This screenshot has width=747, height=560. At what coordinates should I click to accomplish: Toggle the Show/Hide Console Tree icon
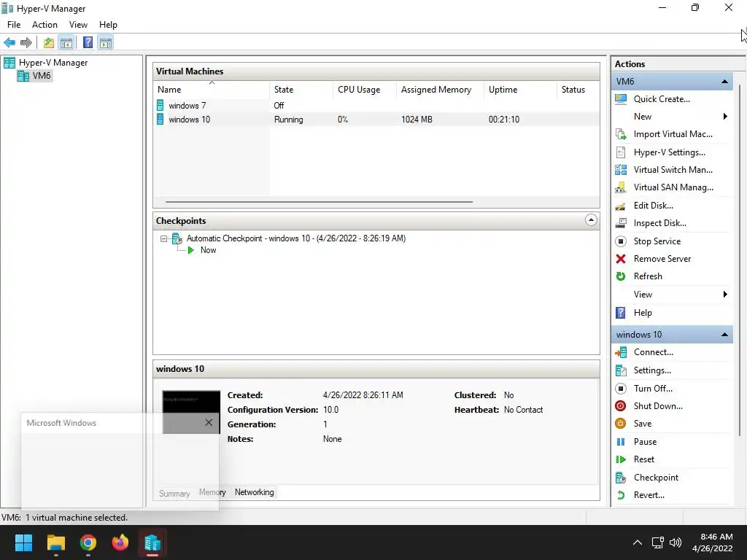[66, 43]
